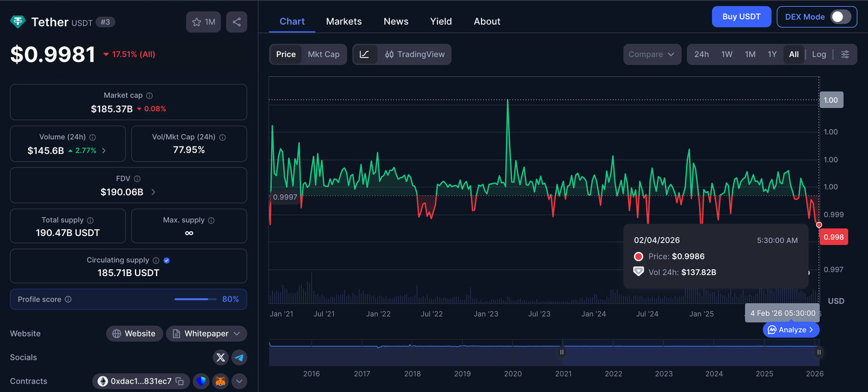The height and width of the screenshot is (392, 868).
Task: Open chart settings sliders icon
Action: (845, 54)
